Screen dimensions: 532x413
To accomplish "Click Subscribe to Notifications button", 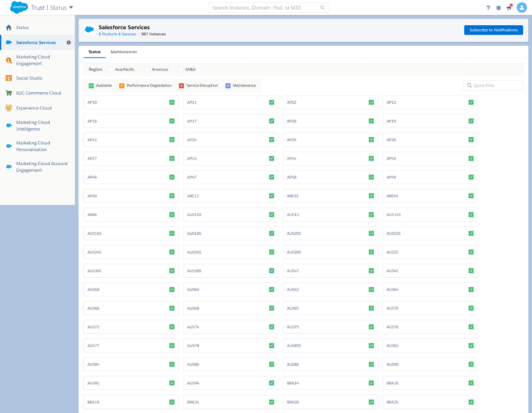I will coord(493,30).
